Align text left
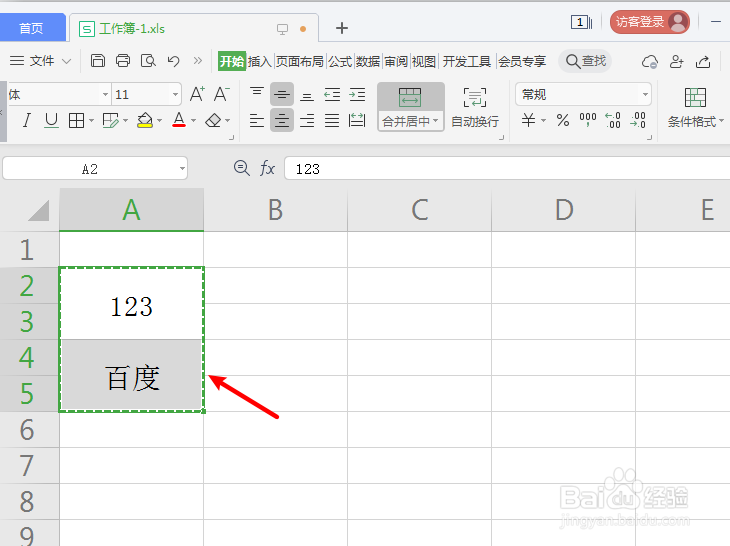 [x=257, y=121]
